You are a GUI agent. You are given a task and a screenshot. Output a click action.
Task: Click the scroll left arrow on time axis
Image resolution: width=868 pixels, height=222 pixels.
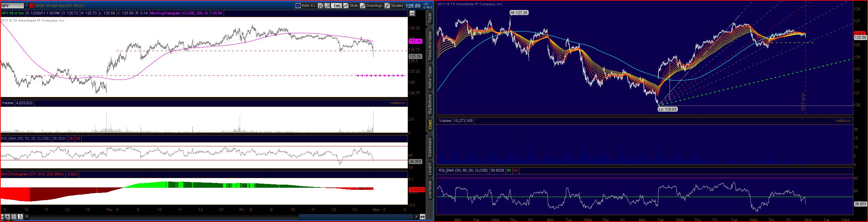pyautogui.click(x=27, y=217)
